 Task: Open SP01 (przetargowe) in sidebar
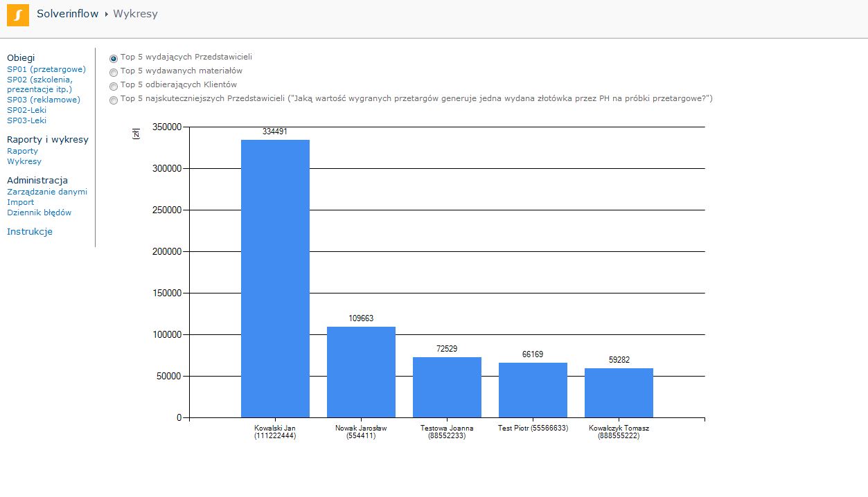(x=46, y=69)
